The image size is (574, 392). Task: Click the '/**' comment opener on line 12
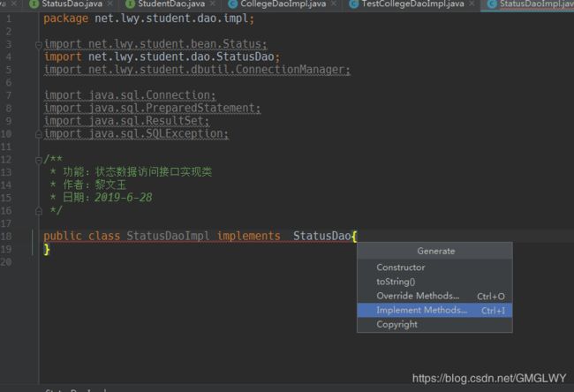pos(53,159)
